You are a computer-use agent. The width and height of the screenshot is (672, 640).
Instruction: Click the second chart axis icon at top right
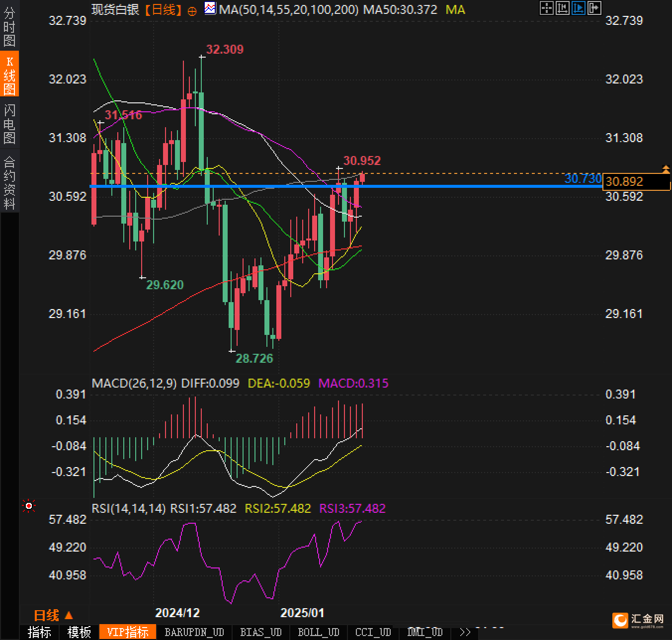click(x=563, y=8)
